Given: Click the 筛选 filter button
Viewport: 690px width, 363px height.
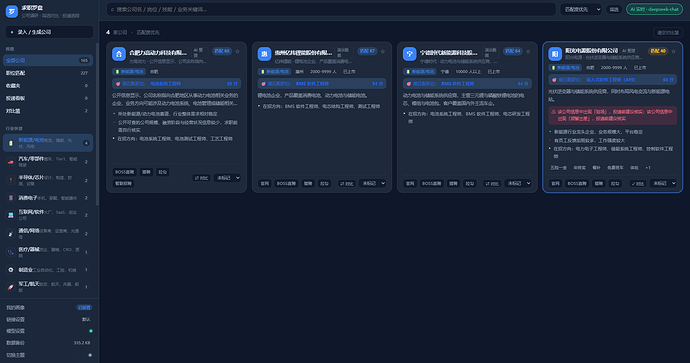Looking at the screenshot, I should coord(613,9).
